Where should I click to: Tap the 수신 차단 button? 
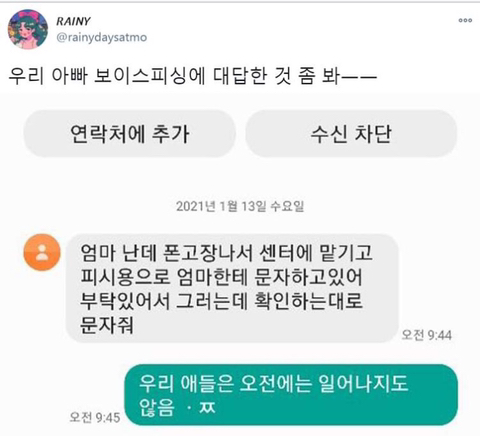coord(351,134)
